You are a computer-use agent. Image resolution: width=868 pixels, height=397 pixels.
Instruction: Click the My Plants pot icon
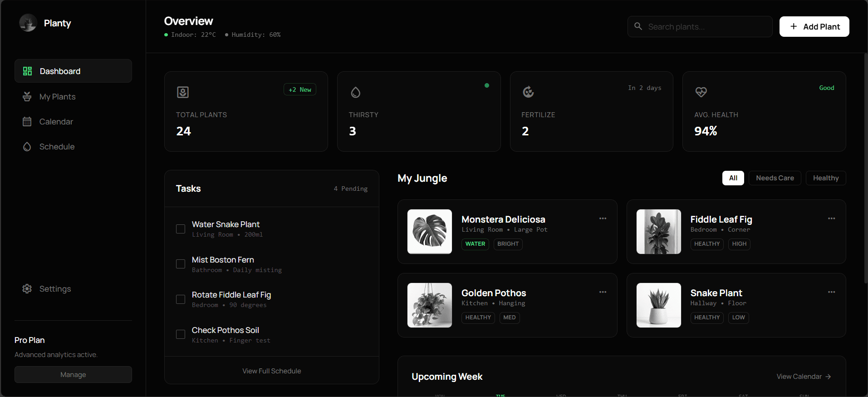tap(27, 97)
